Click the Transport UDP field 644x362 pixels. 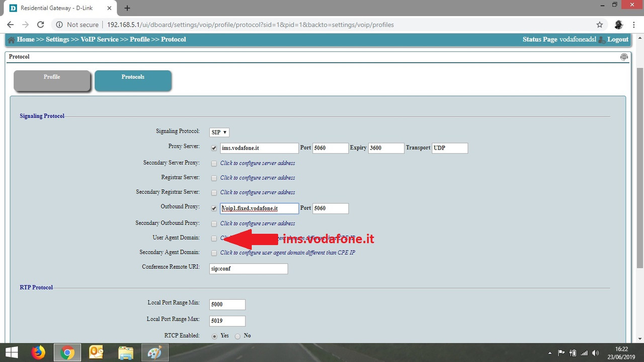pyautogui.click(x=450, y=148)
